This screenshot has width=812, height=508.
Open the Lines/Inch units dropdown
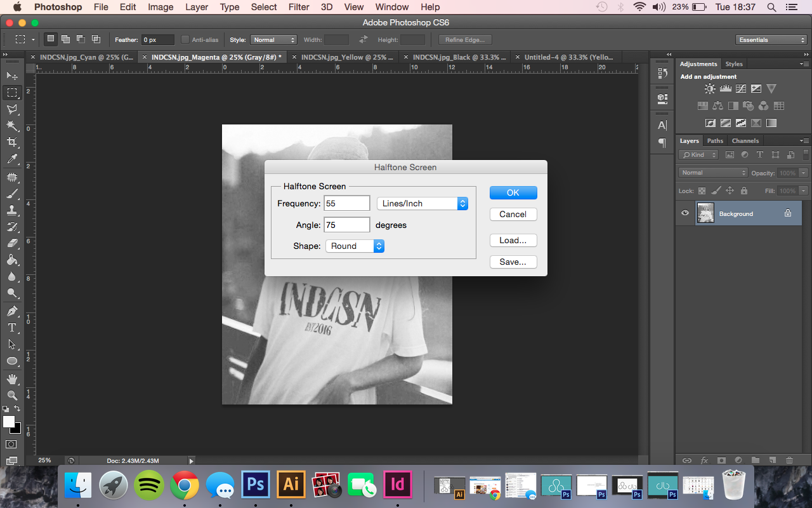(422, 203)
